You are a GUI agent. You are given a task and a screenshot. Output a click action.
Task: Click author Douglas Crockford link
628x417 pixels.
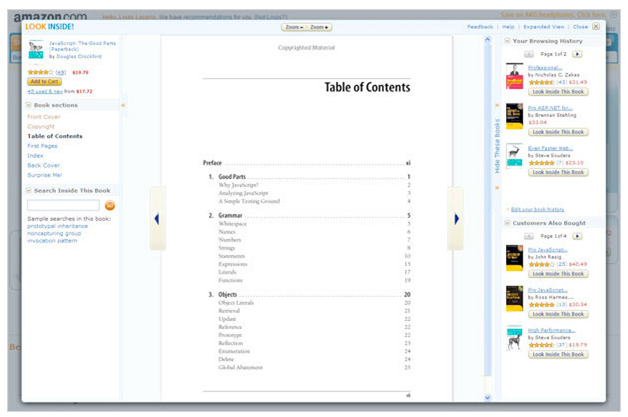79,56
